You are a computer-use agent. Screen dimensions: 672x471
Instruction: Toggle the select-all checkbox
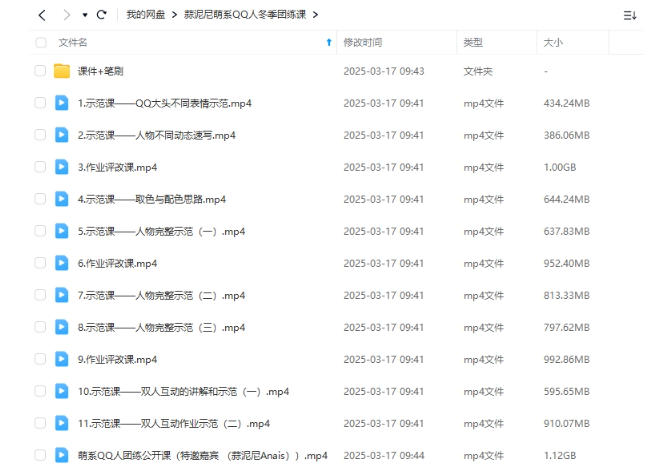(41, 42)
